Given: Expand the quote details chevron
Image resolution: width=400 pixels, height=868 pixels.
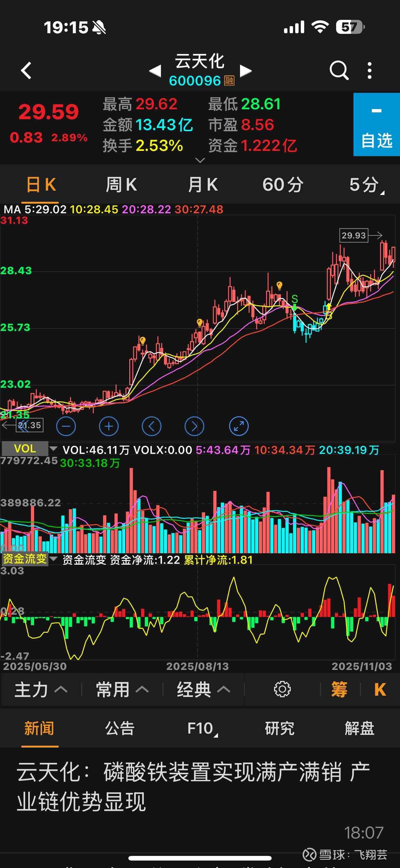Looking at the screenshot, I should point(200,160).
